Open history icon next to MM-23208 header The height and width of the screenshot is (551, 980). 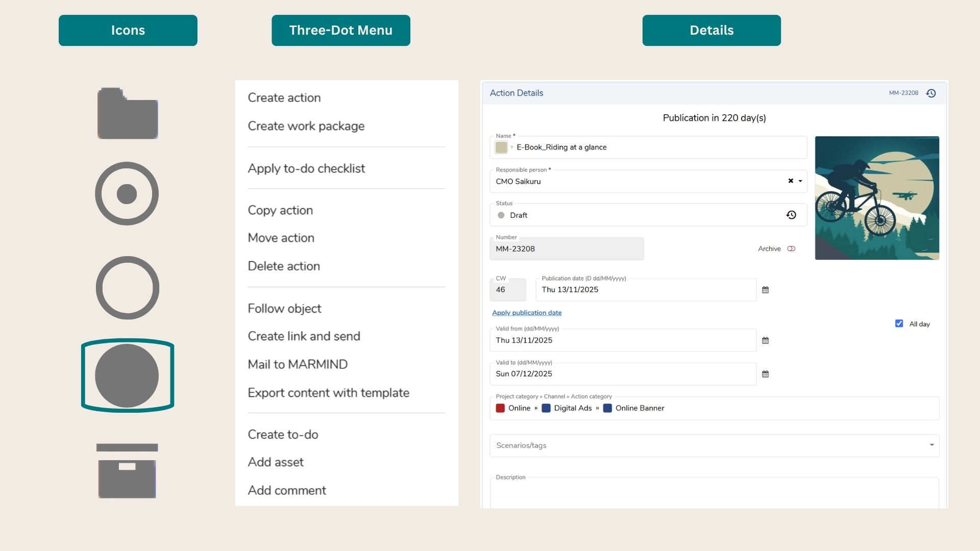(x=931, y=93)
